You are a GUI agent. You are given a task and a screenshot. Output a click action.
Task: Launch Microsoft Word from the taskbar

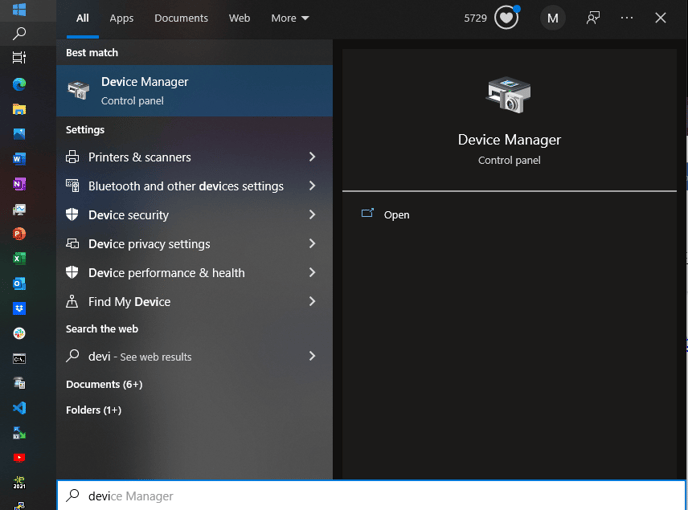(19, 159)
